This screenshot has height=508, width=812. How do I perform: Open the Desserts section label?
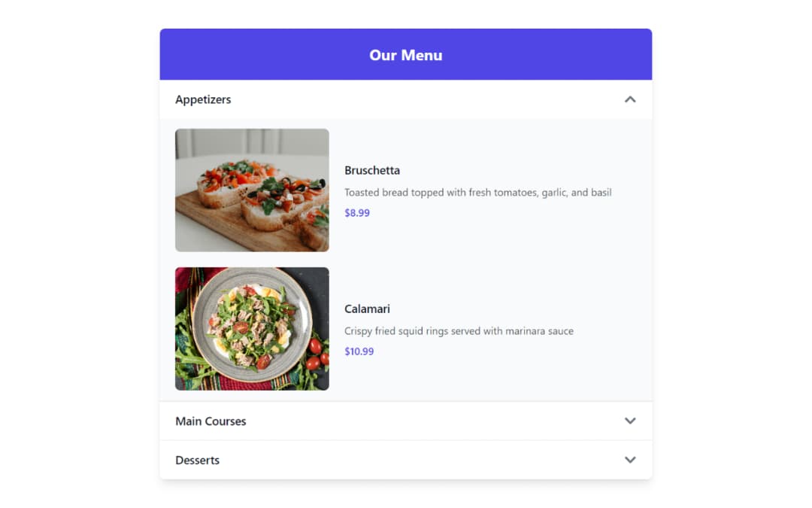click(198, 461)
